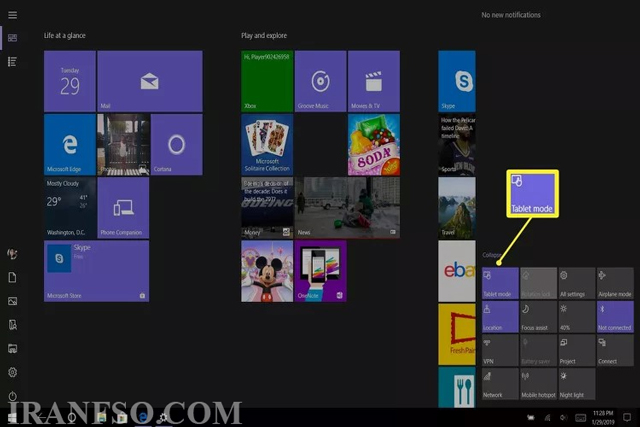Screen dimensions: 640x427
Task: Select the Pinned tiles view icon
Action: (x=13, y=38)
